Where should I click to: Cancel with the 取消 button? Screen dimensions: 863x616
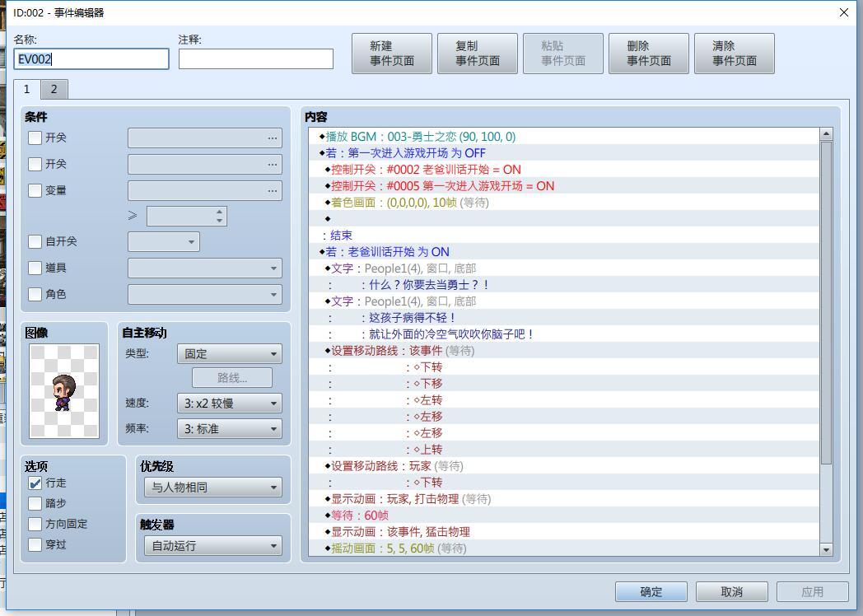point(731,592)
